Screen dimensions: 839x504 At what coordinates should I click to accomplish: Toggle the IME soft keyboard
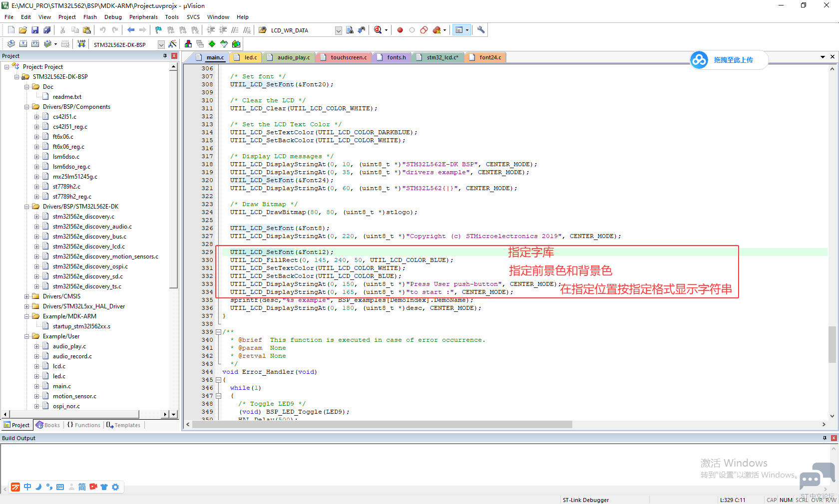[x=60, y=487]
